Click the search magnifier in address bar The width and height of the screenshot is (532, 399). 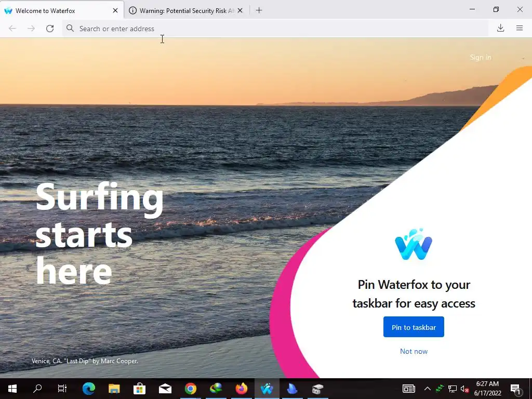[x=70, y=28]
